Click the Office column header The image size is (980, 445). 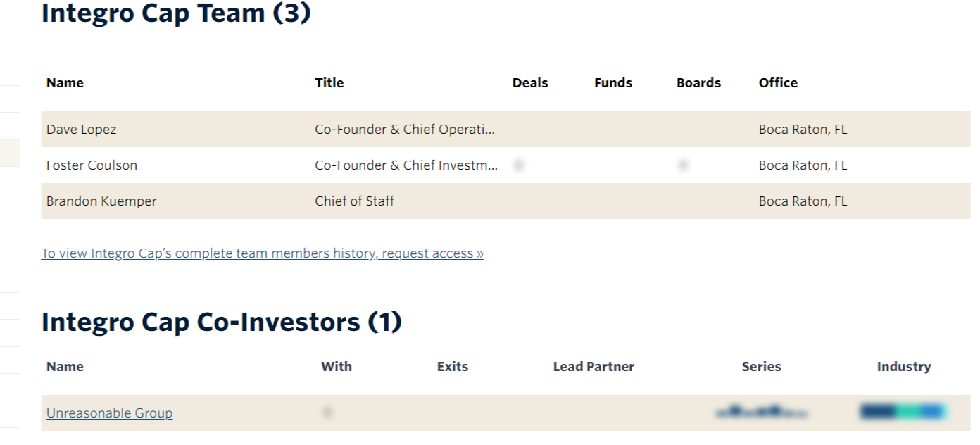[x=779, y=83]
